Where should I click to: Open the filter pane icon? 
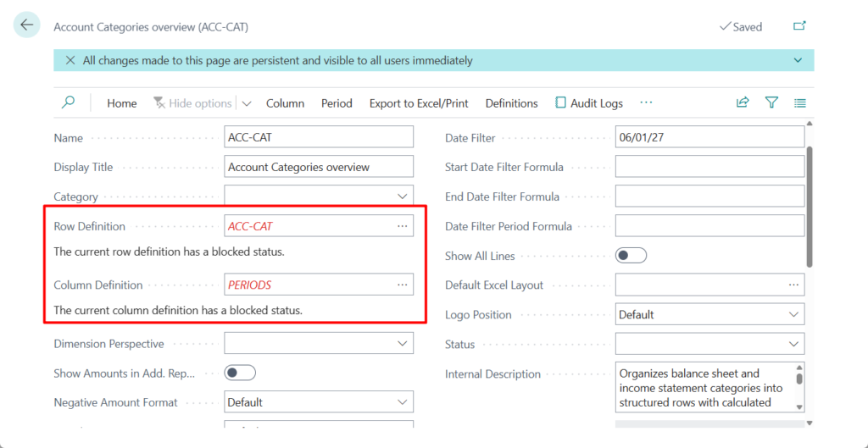(x=771, y=102)
